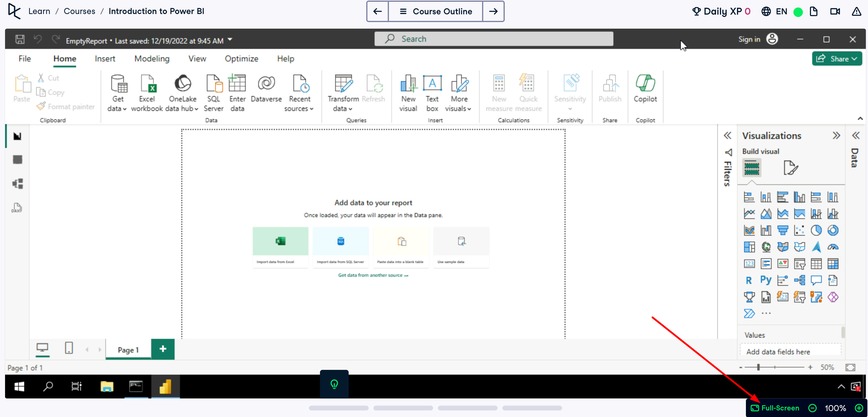868x417 pixels.
Task: Select the donut chart visual
Action: [833, 230]
